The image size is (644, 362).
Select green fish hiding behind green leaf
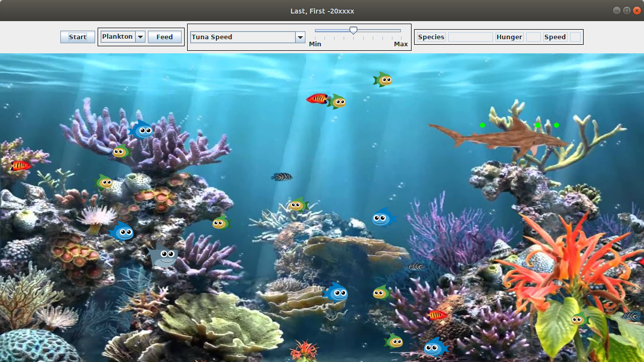[579, 319]
